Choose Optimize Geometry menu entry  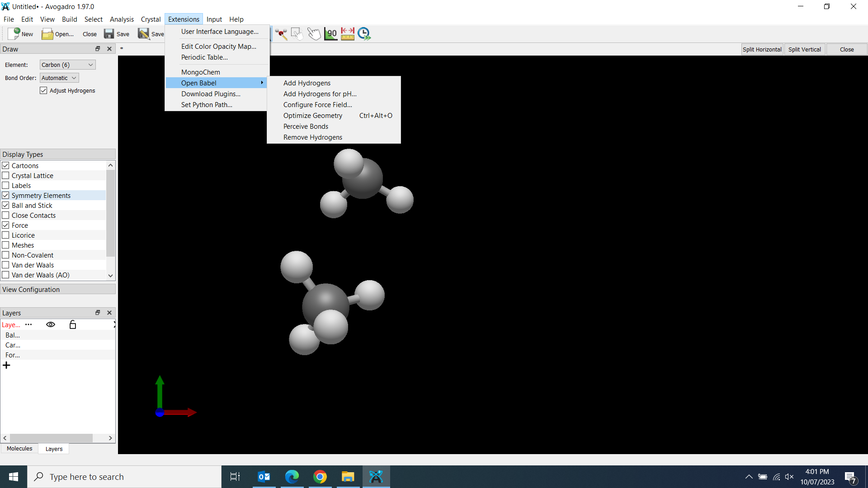334,115
